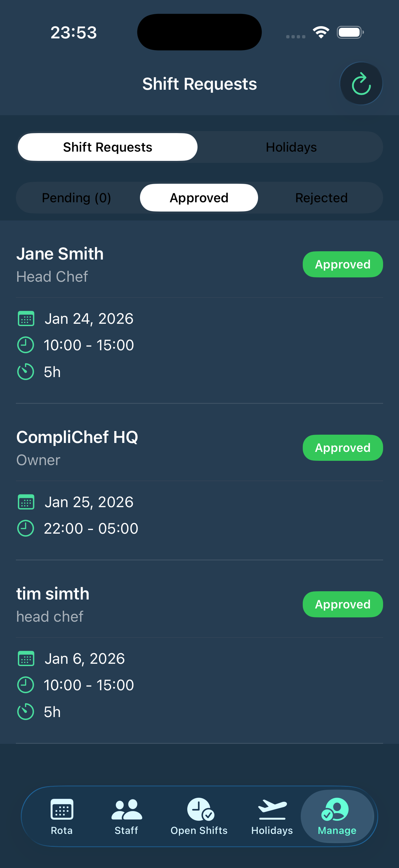399x868 pixels.
Task: Enable the Pending (0) filter
Action: coord(76,198)
